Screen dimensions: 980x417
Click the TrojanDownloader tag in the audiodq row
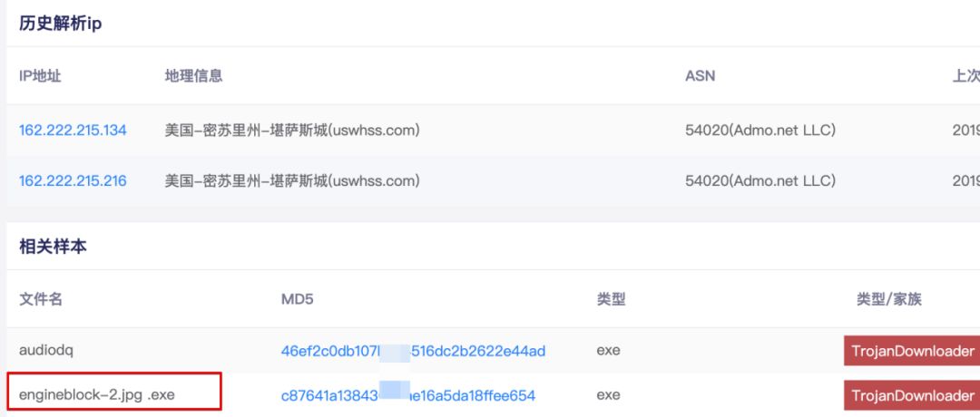pyautogui.click(x=911, y=351)
